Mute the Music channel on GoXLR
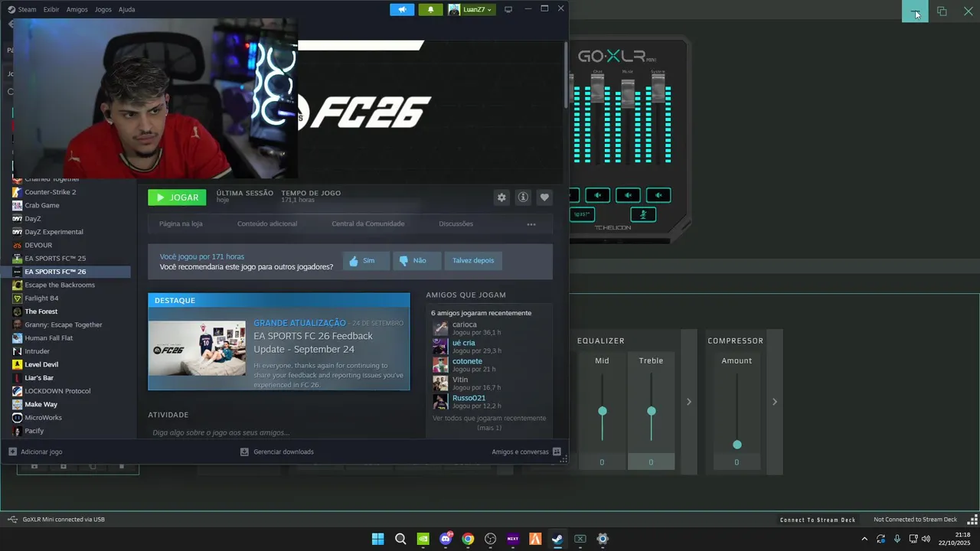980x551 pixels. coord(628,195)
